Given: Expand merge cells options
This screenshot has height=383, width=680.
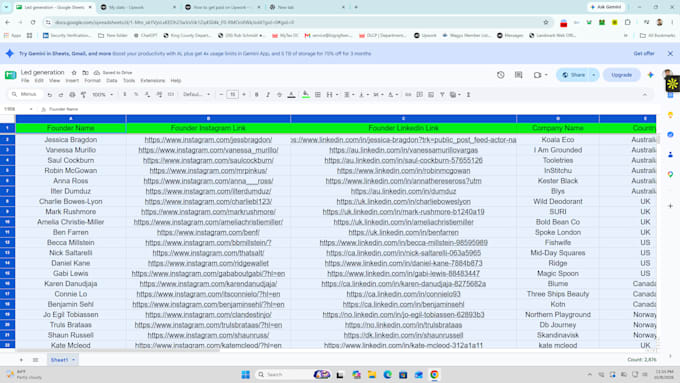Looking at the screenshot, I should 337,95.
